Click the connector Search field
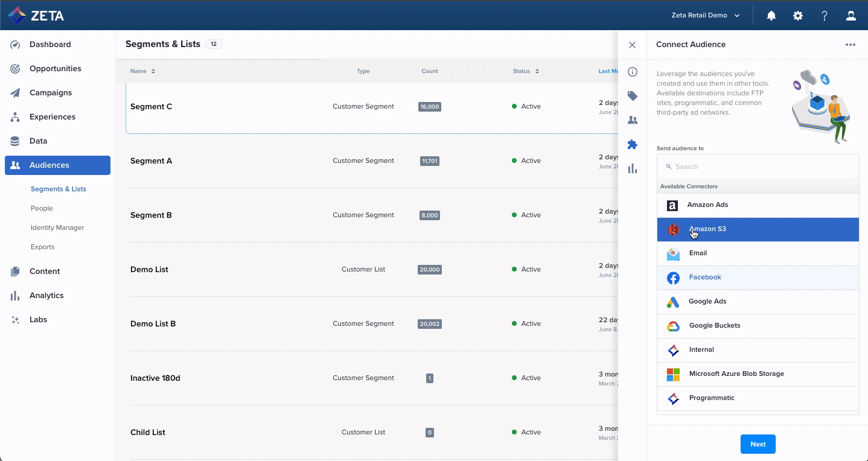Viewport: 868px width, 461px height. click(x=758, y=167)
